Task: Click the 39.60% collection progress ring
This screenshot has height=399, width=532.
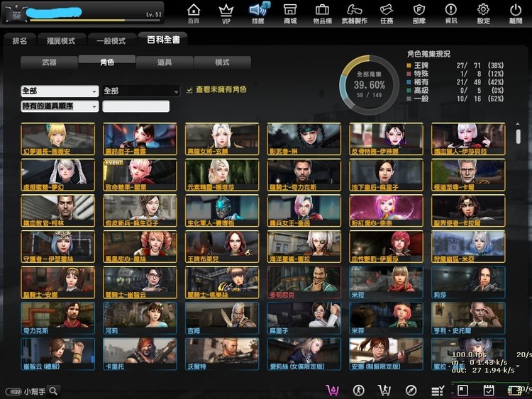Action: 369,85
